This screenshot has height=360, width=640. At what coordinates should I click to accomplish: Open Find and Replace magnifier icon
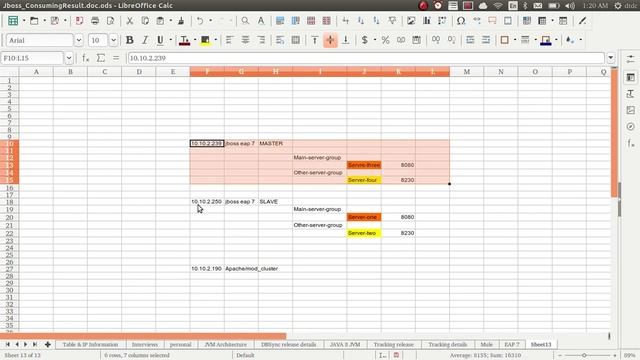245,20
